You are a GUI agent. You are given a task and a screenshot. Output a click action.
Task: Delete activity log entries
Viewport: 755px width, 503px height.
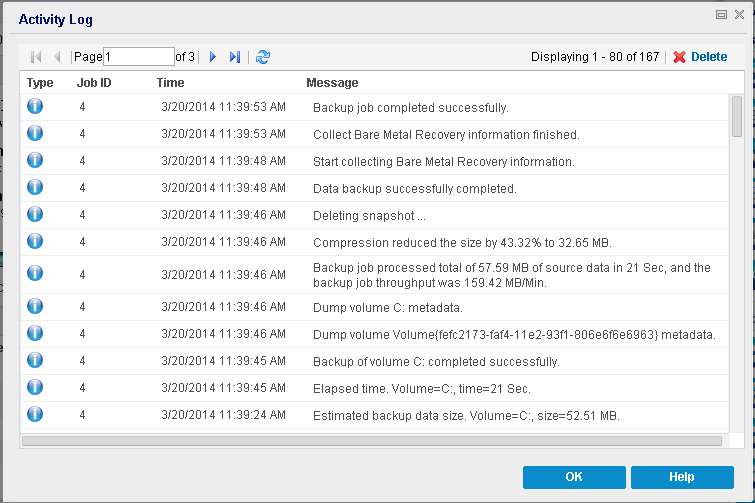click(x=700, y=57)
